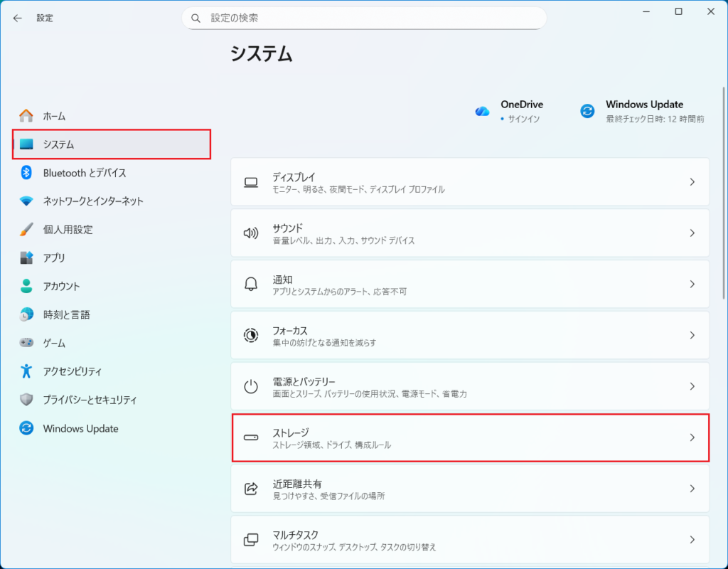The image size is (728, 569).
Task: Click the Nearby sharing icon
Action: point(250,489)
